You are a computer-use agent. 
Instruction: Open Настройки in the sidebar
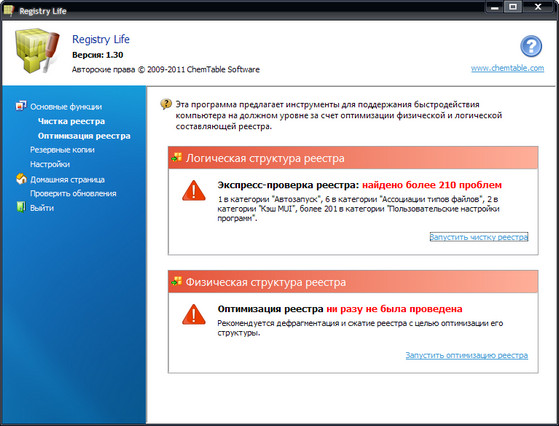pos(50,164)
